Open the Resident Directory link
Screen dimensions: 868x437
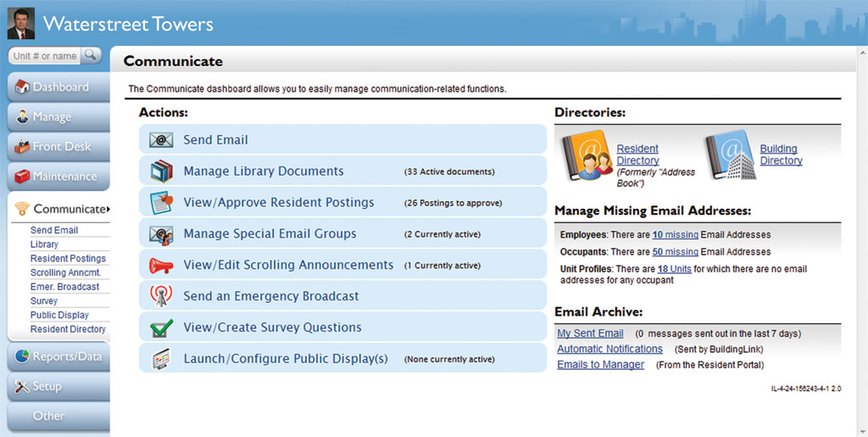coord(637,154)
